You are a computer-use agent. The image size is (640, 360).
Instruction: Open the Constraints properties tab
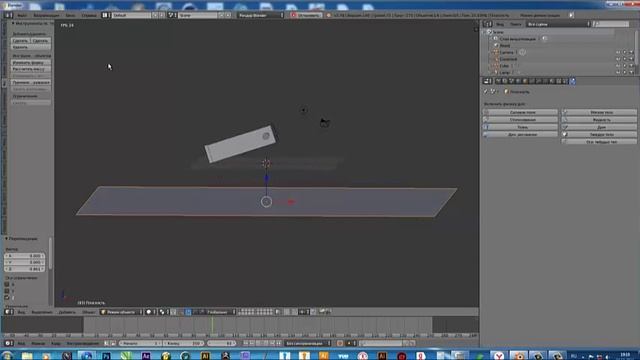531,81
